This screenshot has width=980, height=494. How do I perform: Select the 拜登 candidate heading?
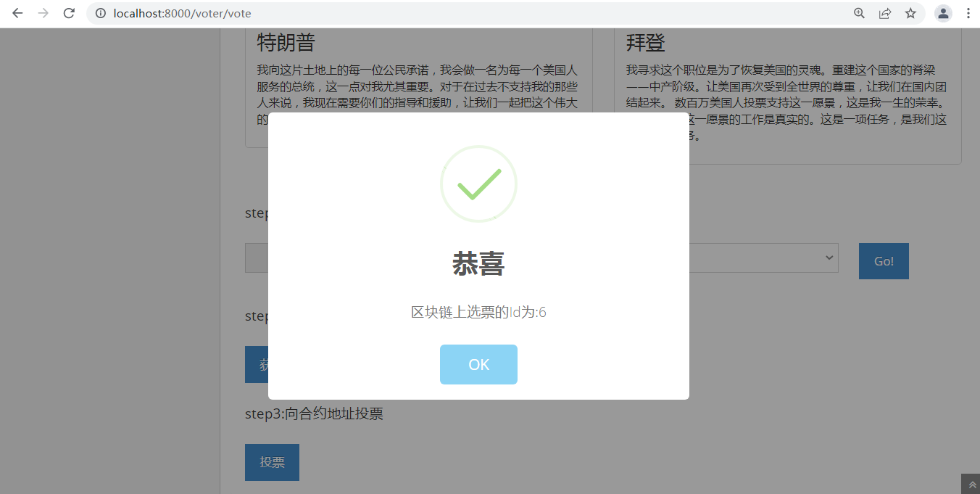(646, 43)
